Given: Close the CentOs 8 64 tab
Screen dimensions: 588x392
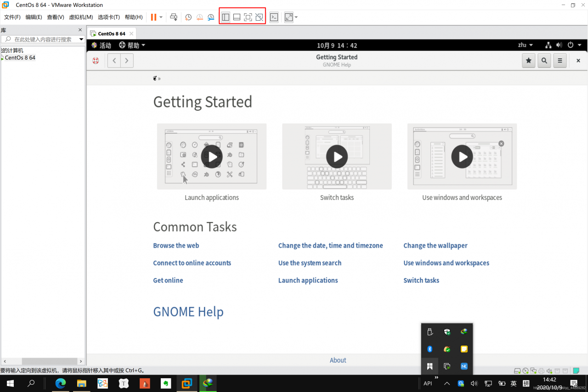Looking at the screenshot, I should tap(131, 34).
